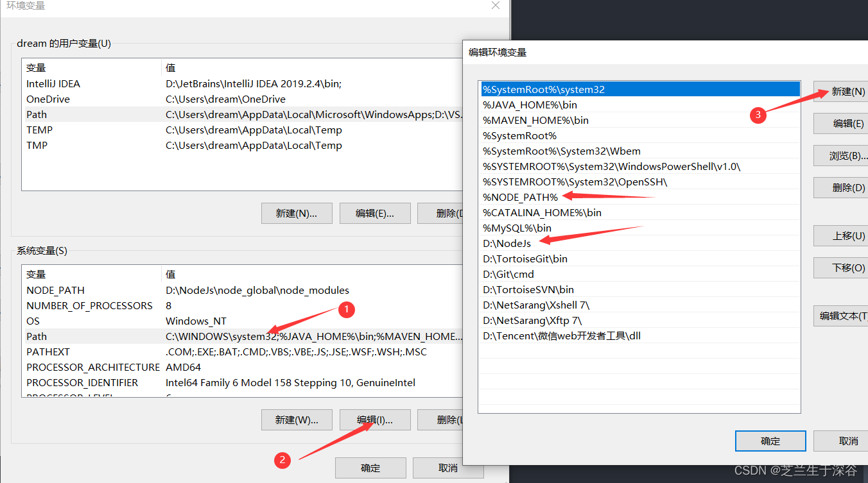Click 上移(U) to move entry up

tap(841, 236)
